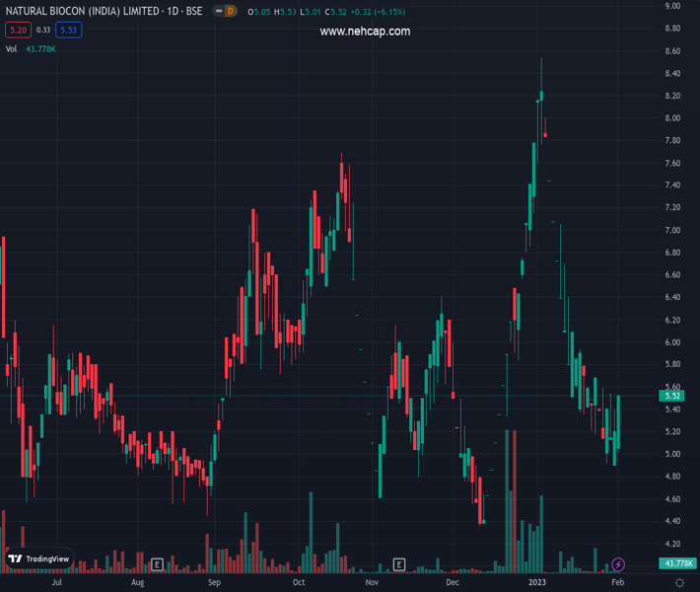
Task: Click the 8.00 level on price scale
Action: click(673, 118)
